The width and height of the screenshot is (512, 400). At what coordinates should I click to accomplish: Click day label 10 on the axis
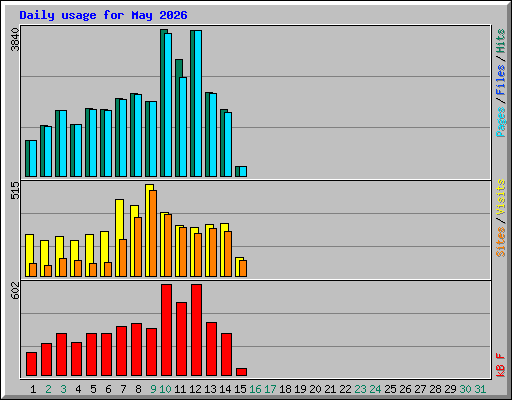[165, 389]
